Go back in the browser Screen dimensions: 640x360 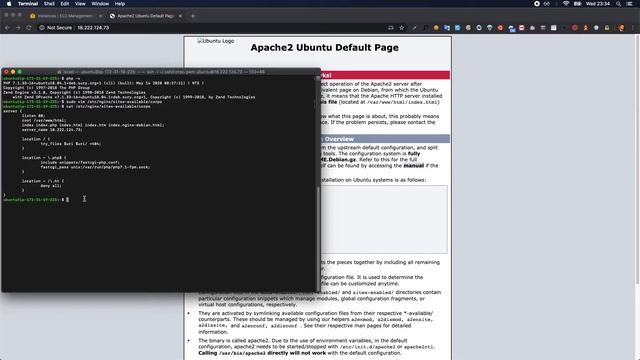coord(7,28)
